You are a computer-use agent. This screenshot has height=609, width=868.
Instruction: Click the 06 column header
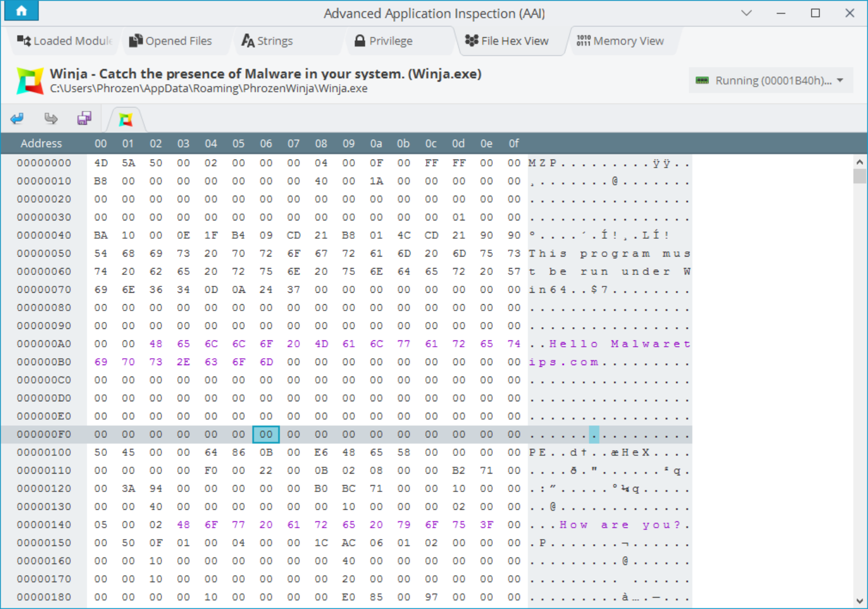[x=266, y=143]
